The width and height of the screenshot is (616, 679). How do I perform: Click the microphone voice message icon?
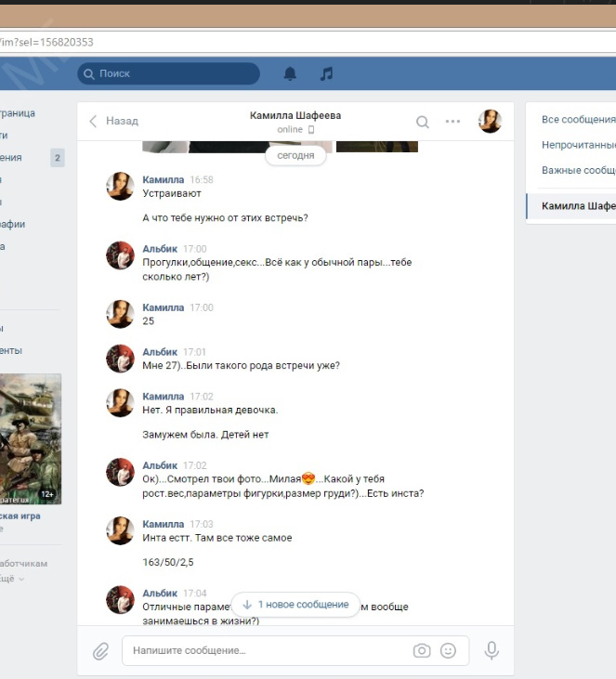point(491,651)
